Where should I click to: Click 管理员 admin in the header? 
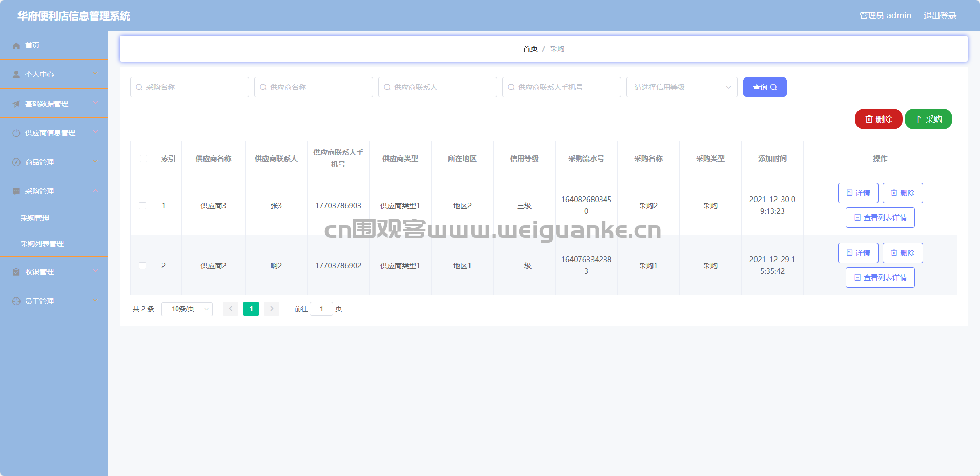tap(885, 16)
